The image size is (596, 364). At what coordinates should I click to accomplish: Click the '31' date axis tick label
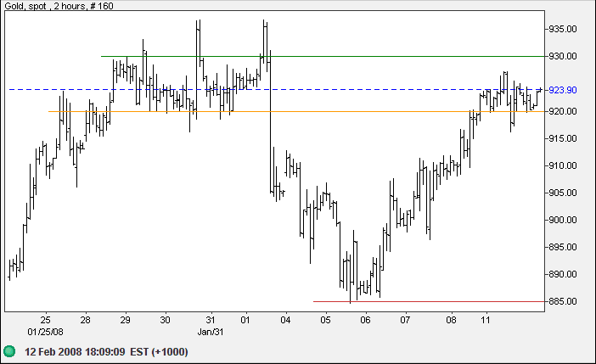(x=211, y=321)
